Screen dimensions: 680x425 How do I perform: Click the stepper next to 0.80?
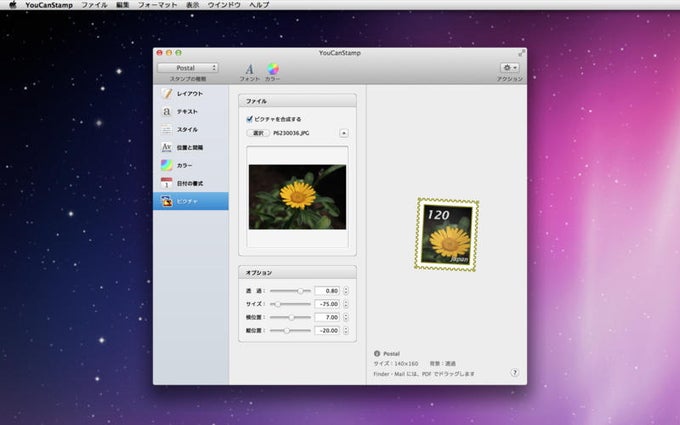[346, 291]
